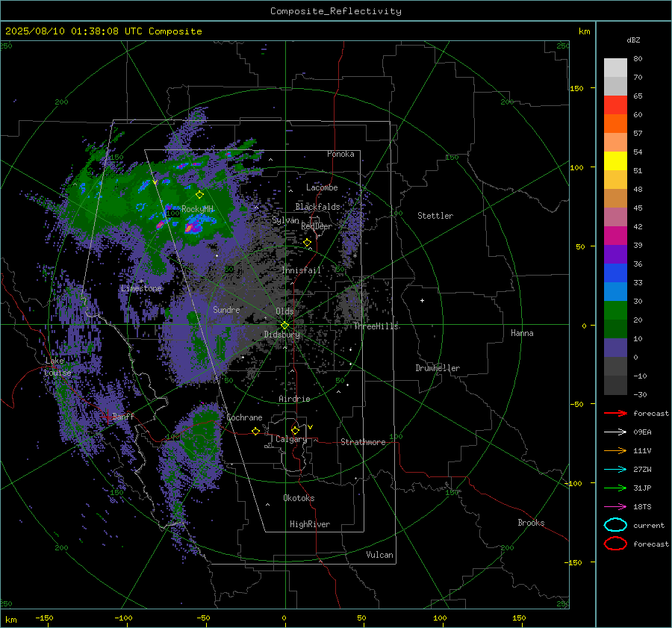Click the Calgary city label
Screen dimensions: 672x628
point(291,439)
